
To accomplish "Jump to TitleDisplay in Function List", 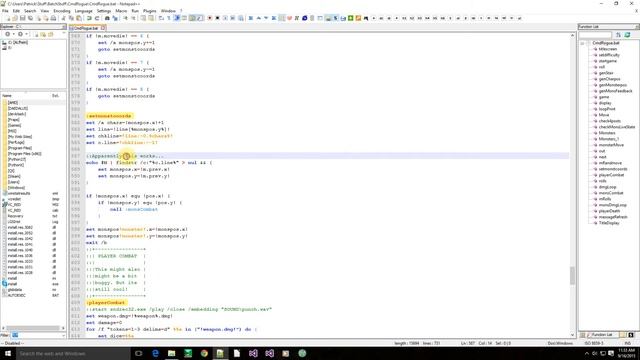I will point(609,223).
